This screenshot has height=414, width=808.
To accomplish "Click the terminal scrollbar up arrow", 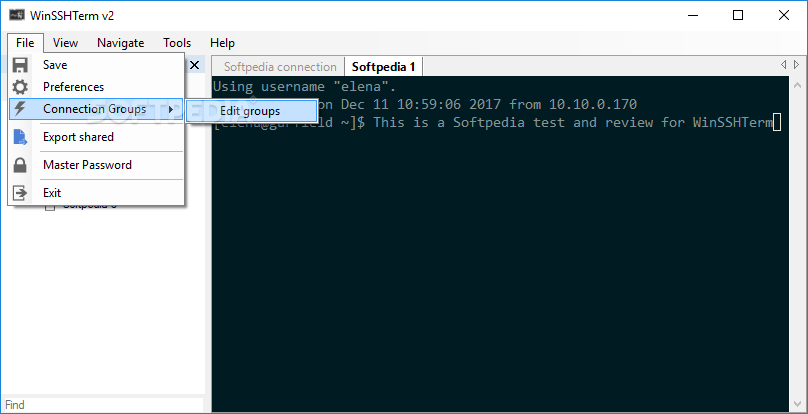I will tap(797, 85).
